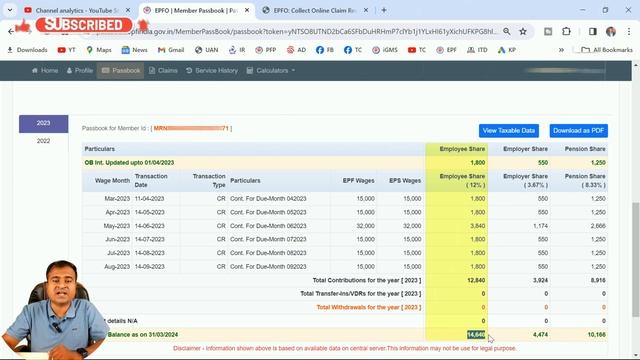Screen dimensions: 640x360
Task: Open the All Bookmarks folder
Action: 607,50
